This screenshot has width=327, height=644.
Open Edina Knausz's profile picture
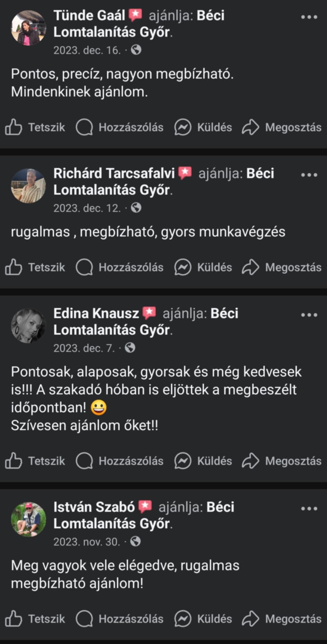pos(28,326)
